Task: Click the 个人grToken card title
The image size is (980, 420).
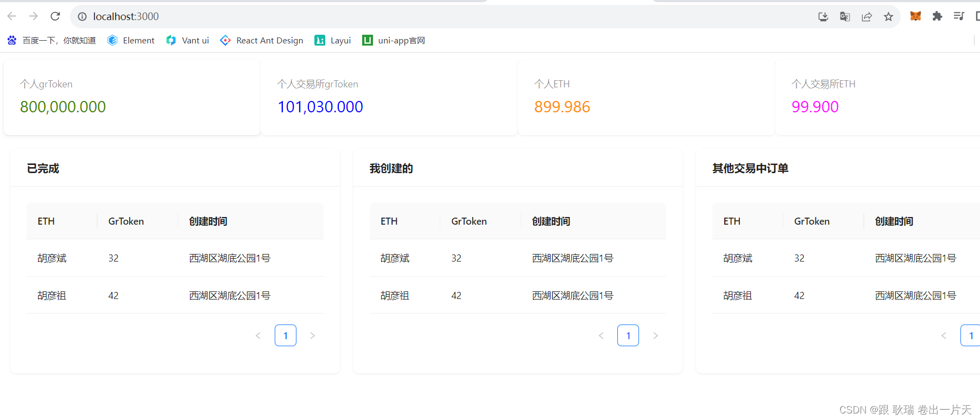Action: point(46,84)
